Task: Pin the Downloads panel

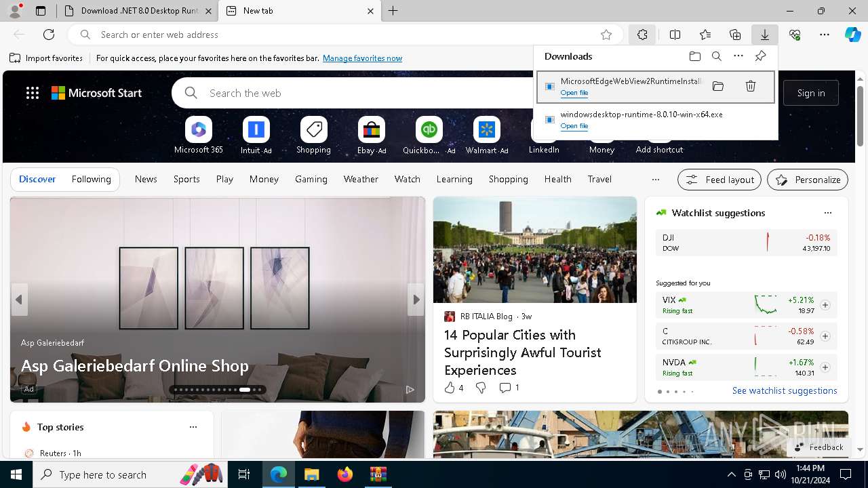Action: pos(760,56)
